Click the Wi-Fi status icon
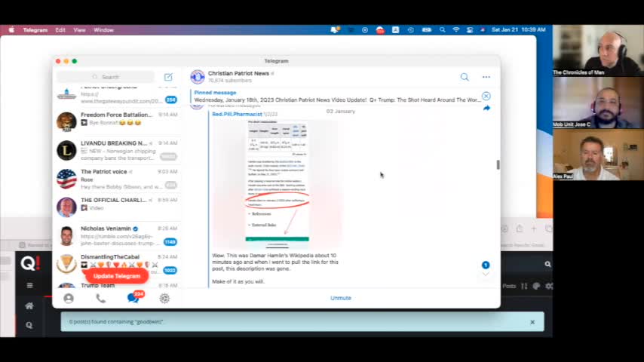The image size is (644, 362). tap(456, 30)
